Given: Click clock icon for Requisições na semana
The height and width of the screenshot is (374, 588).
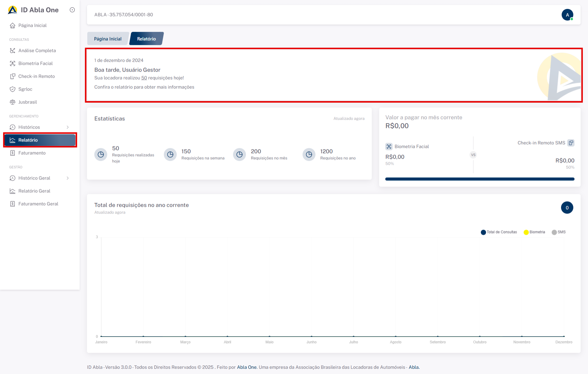Looking at the screenshot, I should click(170, 154).
